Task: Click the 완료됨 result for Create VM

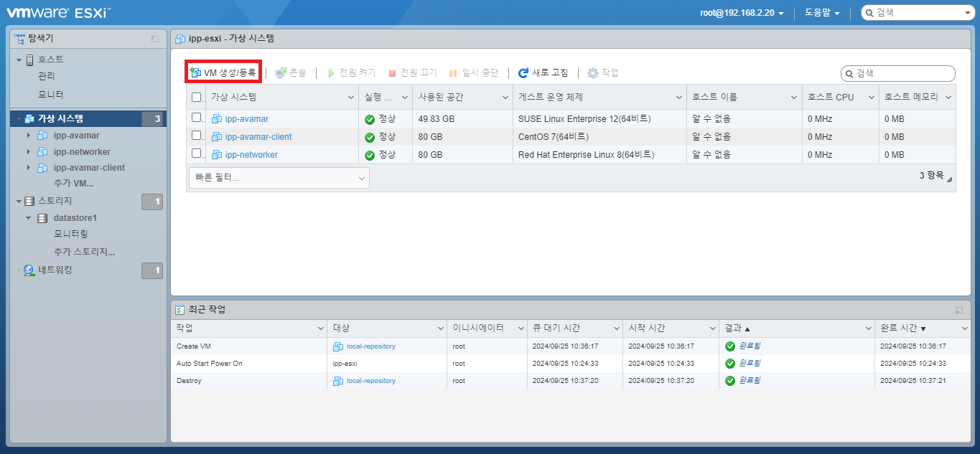Action: [x=750, y=346]
